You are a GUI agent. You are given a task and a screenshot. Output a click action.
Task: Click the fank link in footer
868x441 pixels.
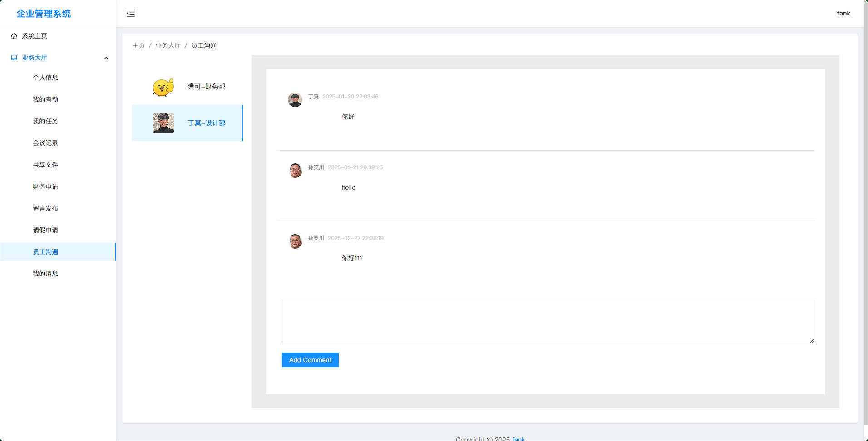[518, 438]
